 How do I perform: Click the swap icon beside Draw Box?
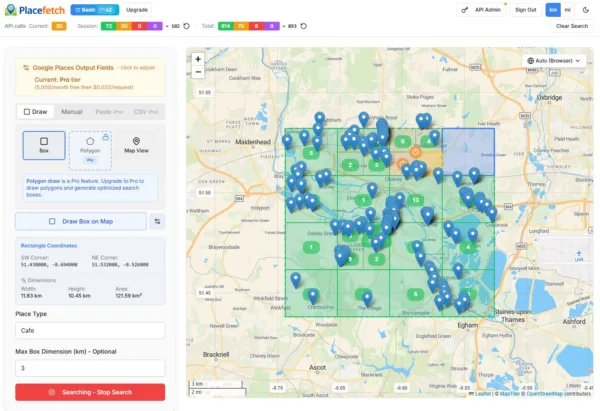tap(157, 220)
